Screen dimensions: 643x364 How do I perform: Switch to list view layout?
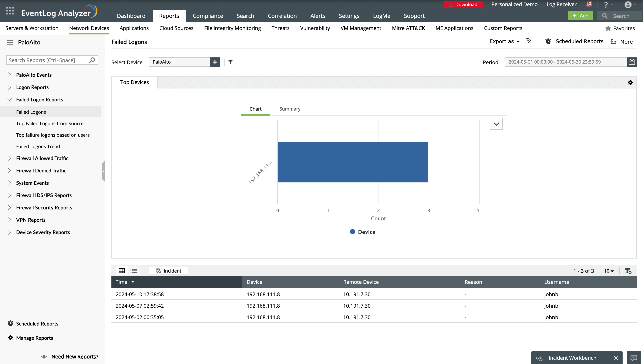pyautogui.click(x=134, y=270)
